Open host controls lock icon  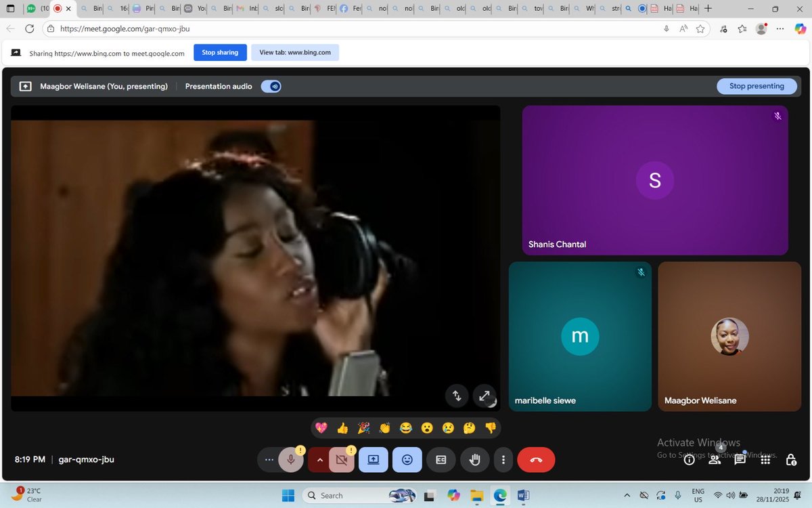pyautogui.click(x=791, y=460)
